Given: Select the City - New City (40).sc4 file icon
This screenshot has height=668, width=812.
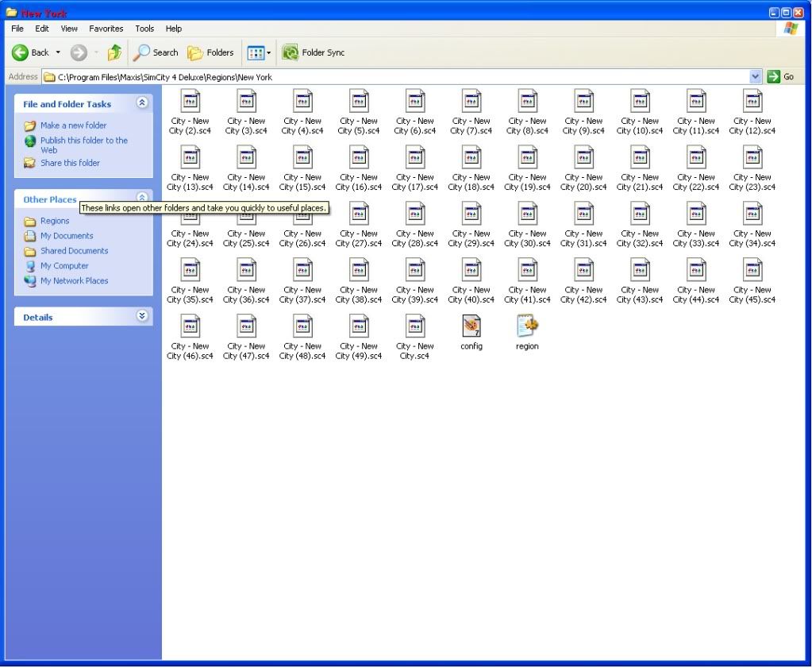Looking at the screenshot, I should click(x=471, y=269).
